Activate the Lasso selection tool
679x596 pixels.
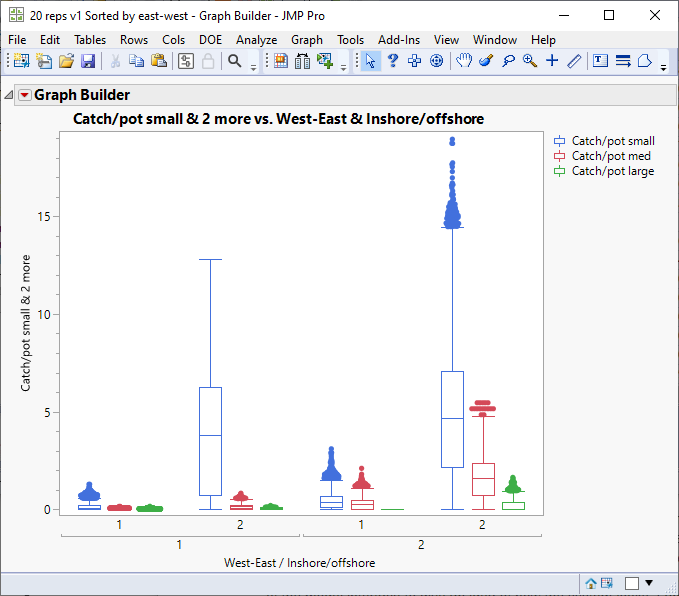pyautogui.click(x=508, y=61)
